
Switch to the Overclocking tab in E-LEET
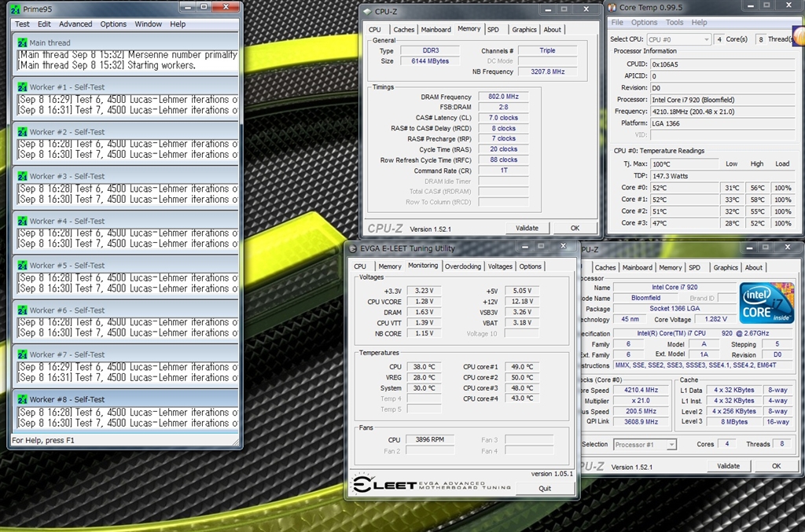click(x=463, y=266)
